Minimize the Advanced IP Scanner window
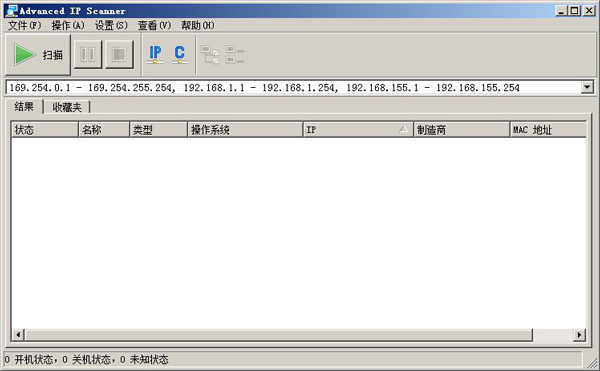 tap(561, 11)
